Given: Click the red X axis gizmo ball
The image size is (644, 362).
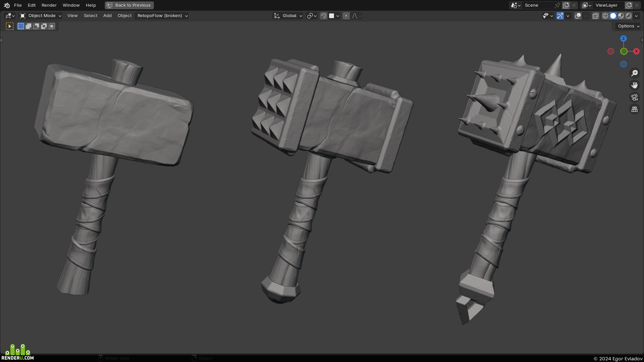Looking at the screenshot, I should coord(636,51).
